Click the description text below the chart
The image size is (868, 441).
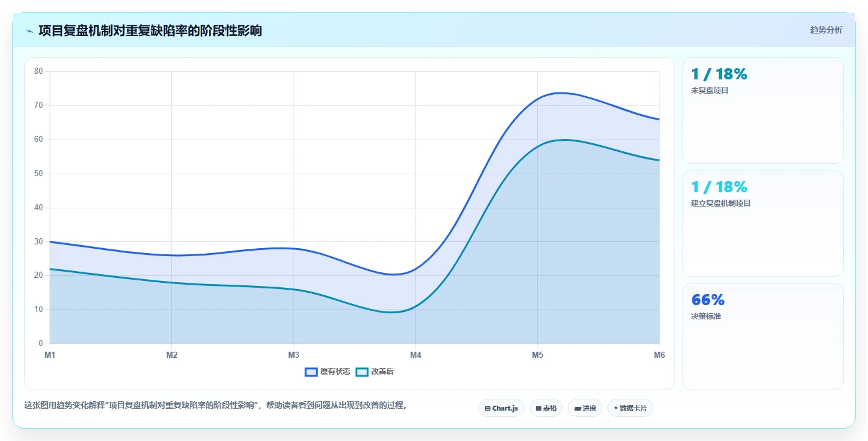pyautogui.click(x=215, y=406)
